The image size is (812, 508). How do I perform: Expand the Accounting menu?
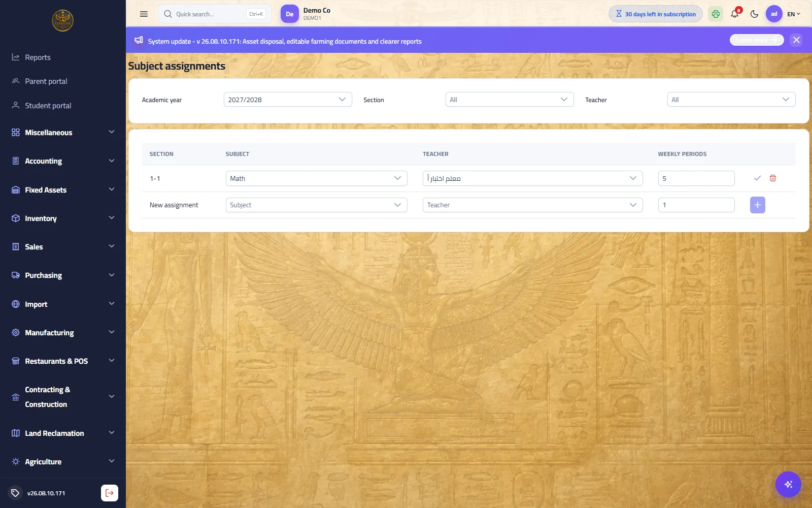point(63,161)
